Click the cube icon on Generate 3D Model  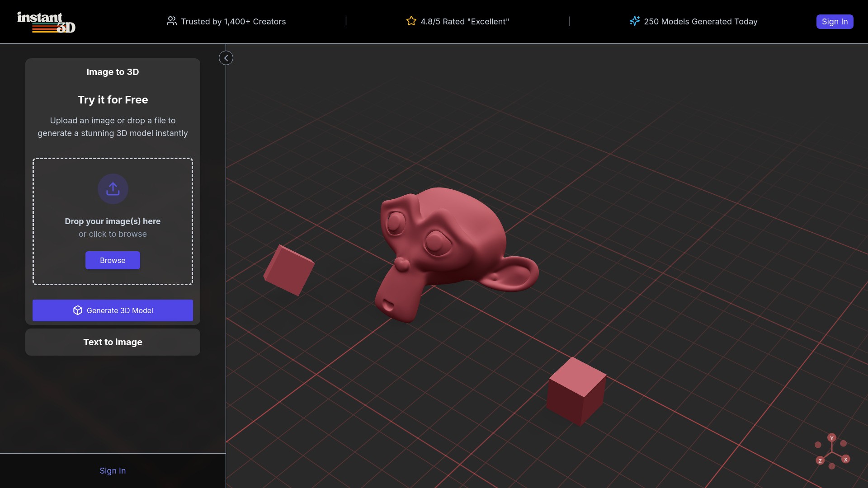coord(78,310)
